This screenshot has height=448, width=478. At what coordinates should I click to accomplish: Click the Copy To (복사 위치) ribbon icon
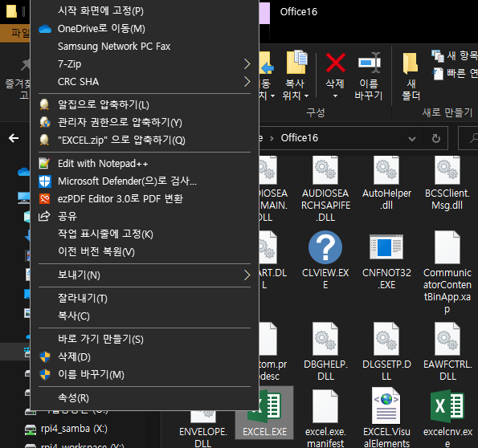click(x=296, y=62)
